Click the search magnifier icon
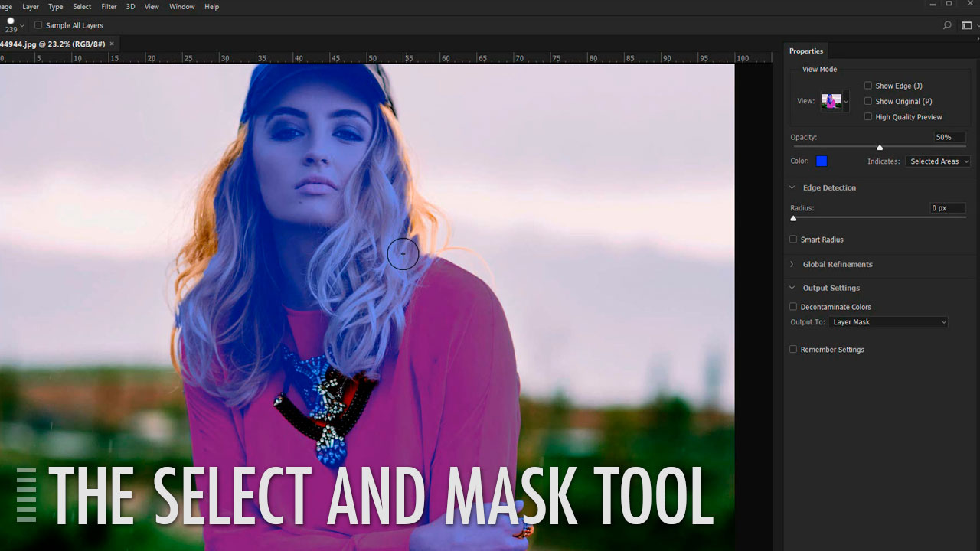This screenshot has height=551, width=980. [x=947, y=25]
